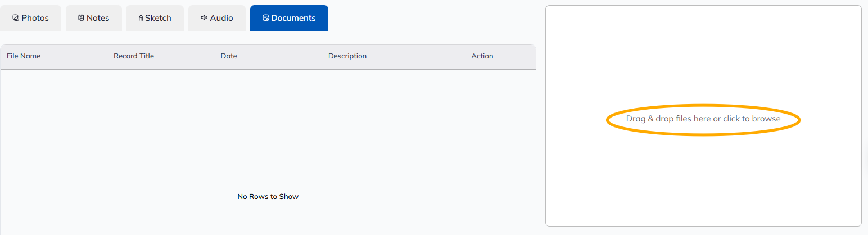868x235 pixels.
Task: Click the pencil icon on Sketch tab
Action: pos(141,18)
